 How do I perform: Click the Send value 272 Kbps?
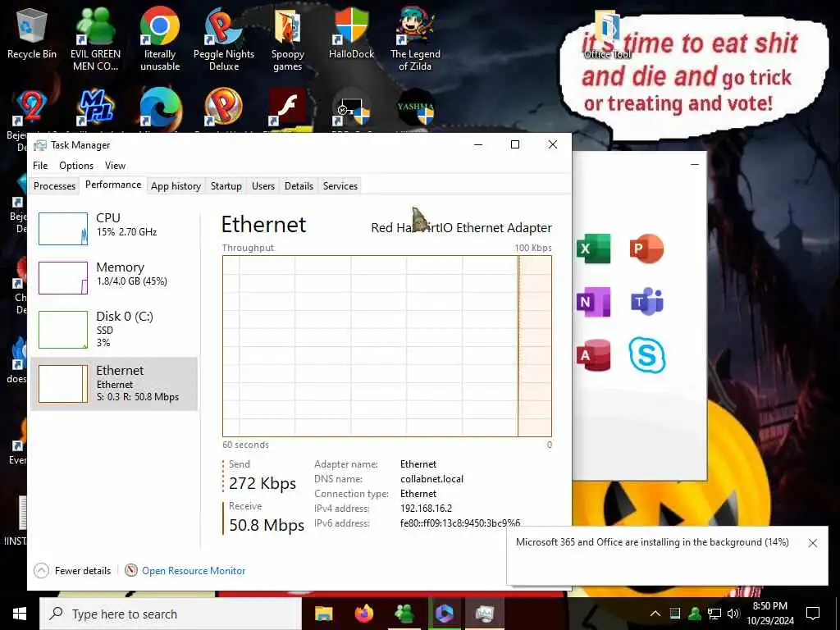point(262,483)
